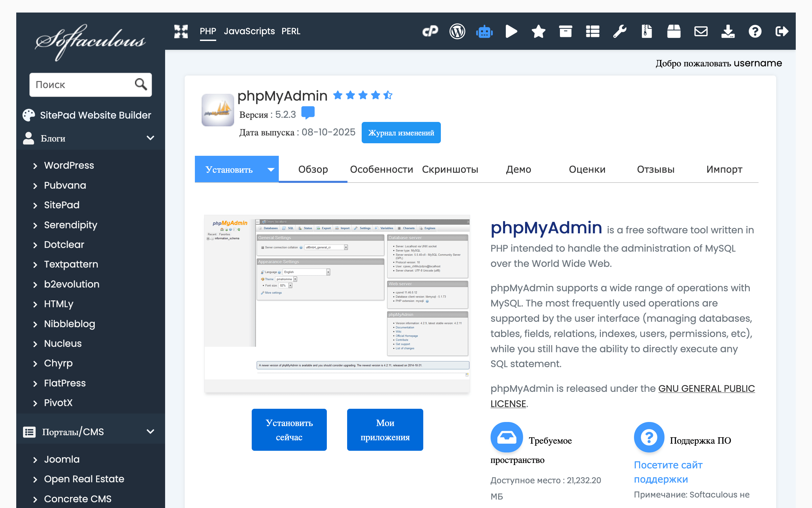The image size is (812, 508).
Task: Open the Особенности tab
Action: [x=381, y=169]
